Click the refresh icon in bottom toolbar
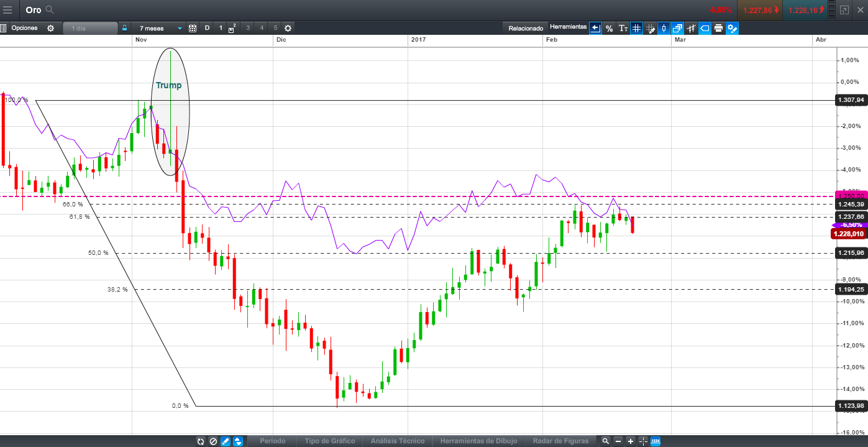Screen dimensions: 868x447 (200, 441)
